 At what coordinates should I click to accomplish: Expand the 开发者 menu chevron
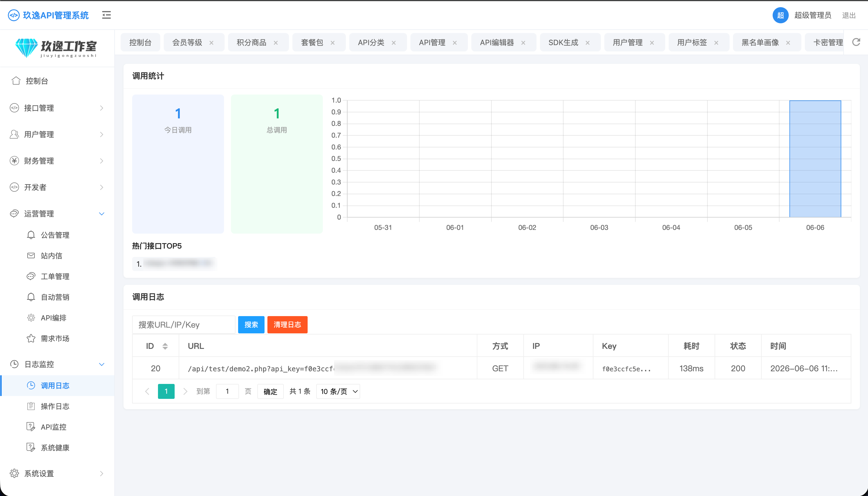pos(101,187)
